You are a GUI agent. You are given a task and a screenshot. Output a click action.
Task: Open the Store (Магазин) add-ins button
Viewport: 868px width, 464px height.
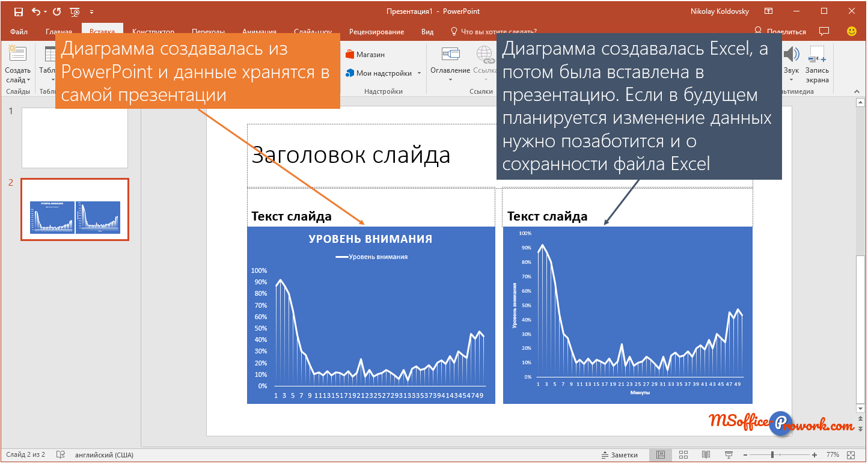coord(365,54)
